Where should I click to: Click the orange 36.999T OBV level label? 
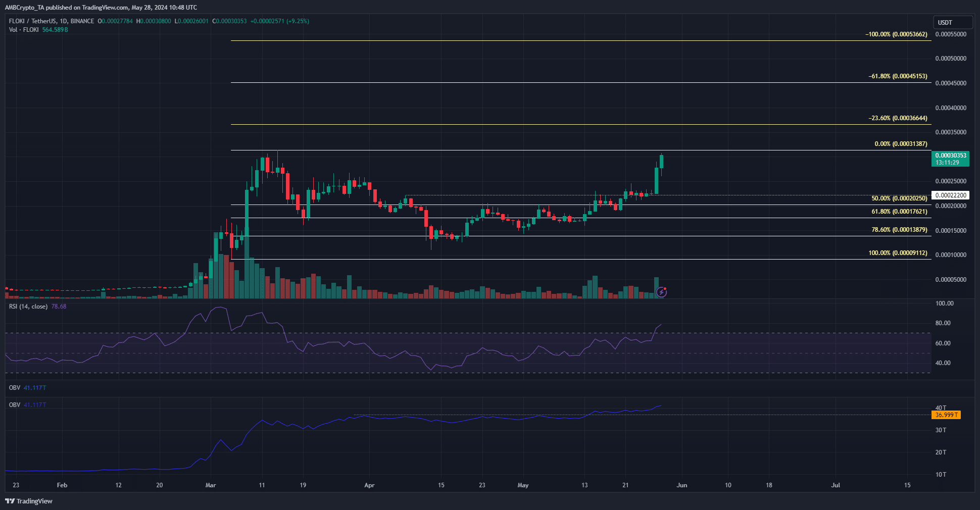946,415
